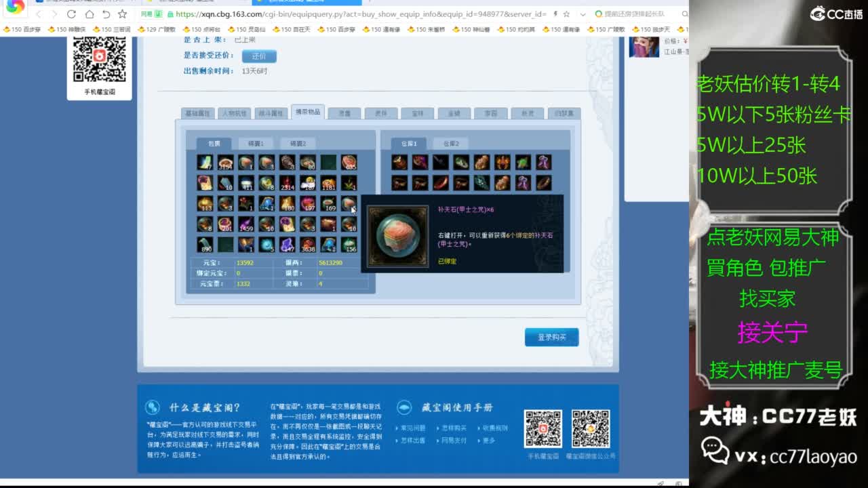This screenshot has width=868, height=488.
Task: Open the 怎样出售 how-to-sell link
Action: point(413,441)
